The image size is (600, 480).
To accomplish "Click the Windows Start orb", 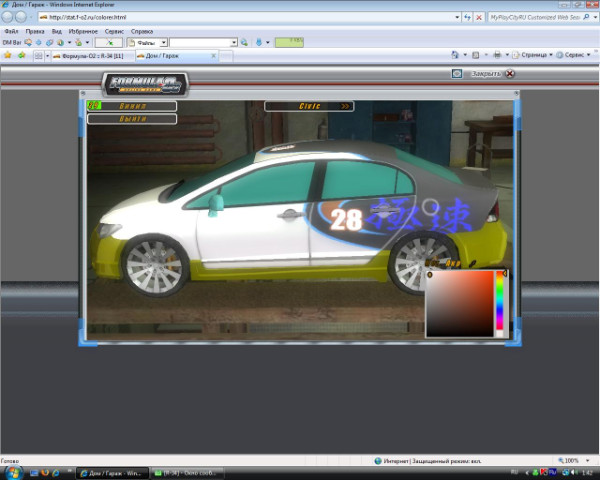I will 12,471.
